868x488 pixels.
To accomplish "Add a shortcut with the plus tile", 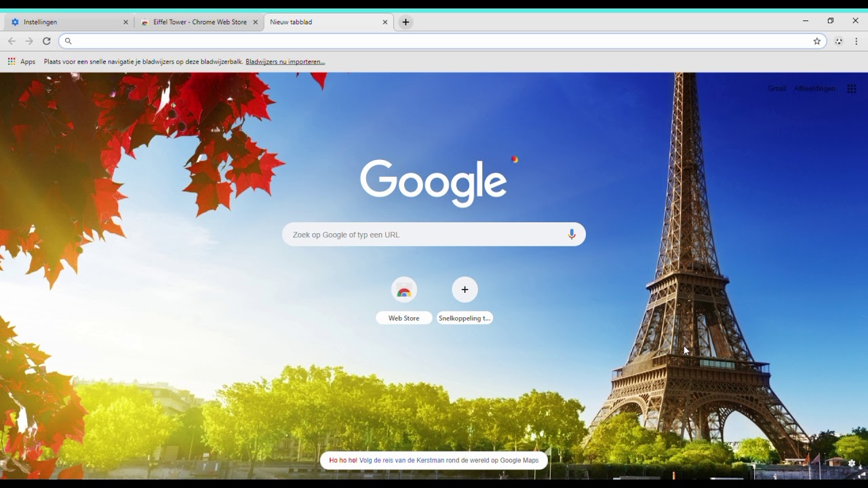I will click(x=465, y=300).
